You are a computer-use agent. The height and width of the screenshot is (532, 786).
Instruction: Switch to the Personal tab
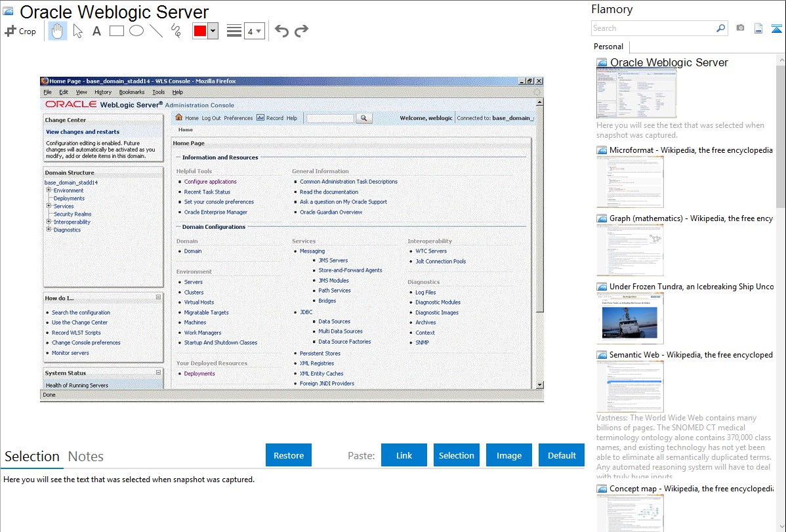coord(609,47)
